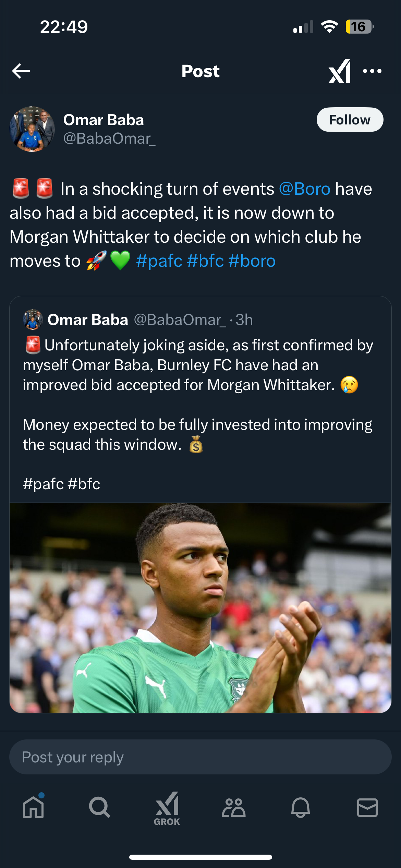This screenshot has width=401, height=868.
Task: Open the Search tab
Action: (x=100, y=808)
